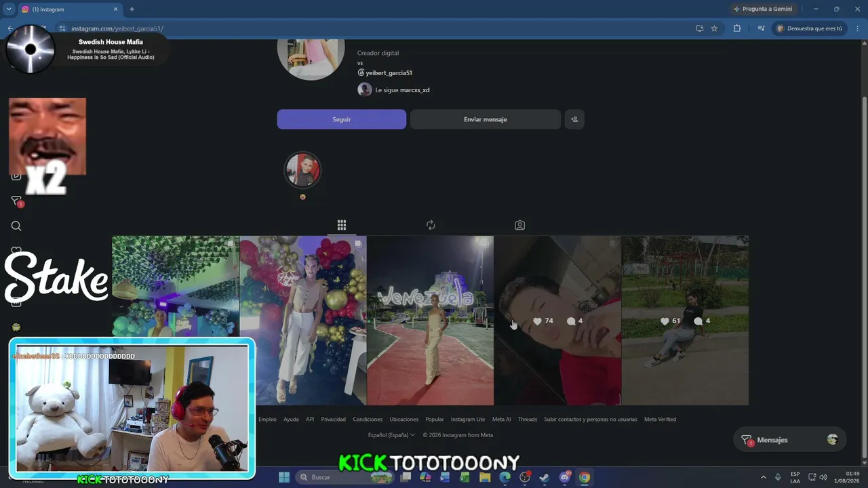This screenshot has width=868, height=488.
Task: Open Microsoft Edge from the taskbar
Action: pyautogui.click(x=505, y=477)
